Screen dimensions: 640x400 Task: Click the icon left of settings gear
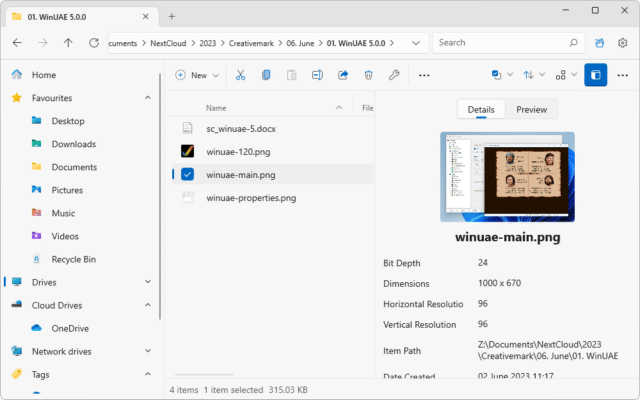point(599,43)
